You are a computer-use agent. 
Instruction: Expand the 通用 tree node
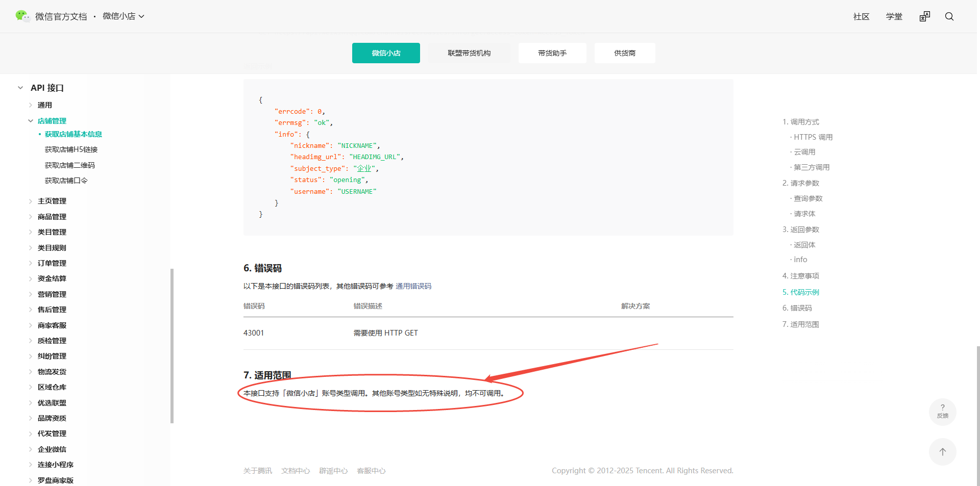coord(31,105)
